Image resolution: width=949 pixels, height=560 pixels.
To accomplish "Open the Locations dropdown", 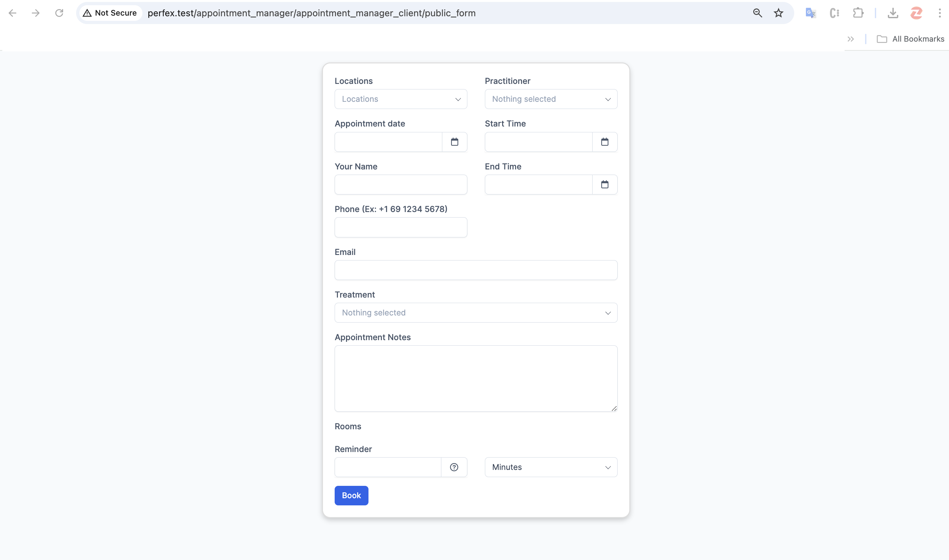I will (401, 99).
